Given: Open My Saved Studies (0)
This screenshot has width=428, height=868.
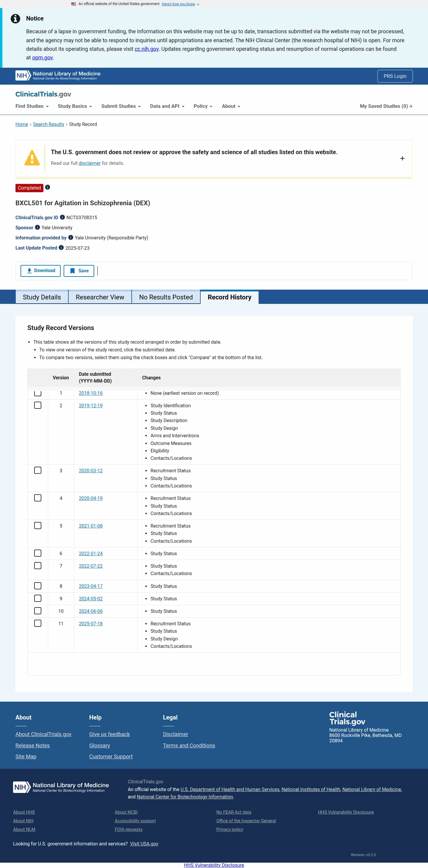Looking at the screenshot, I should (386, 106).
